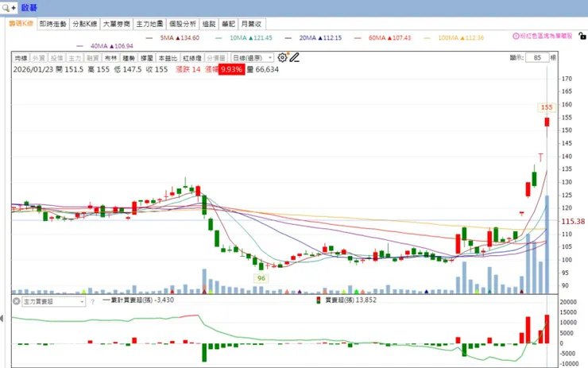
Task: Click the pink info circle icon
Action: point(516,36)
